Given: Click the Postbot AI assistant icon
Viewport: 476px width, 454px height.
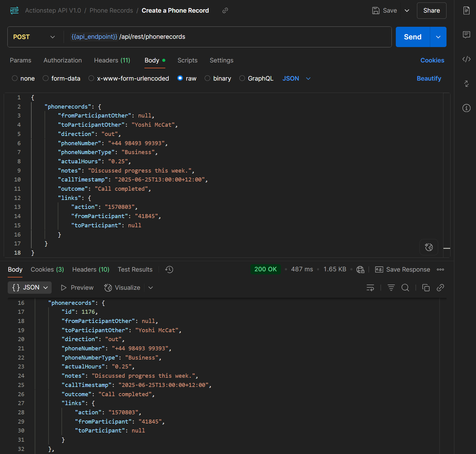Looking at the screenshot, I should [429, 247].
